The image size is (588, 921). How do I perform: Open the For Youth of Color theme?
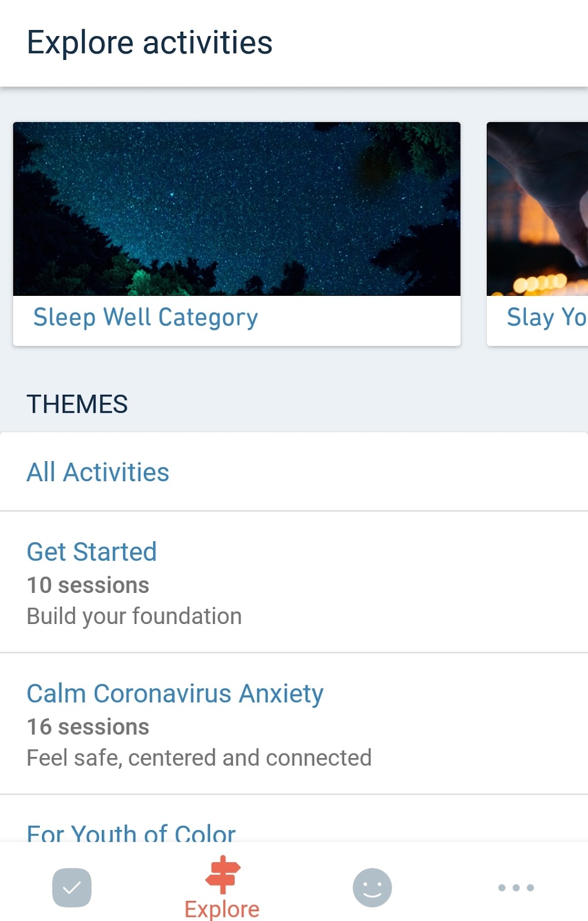(x=131, y=833)
